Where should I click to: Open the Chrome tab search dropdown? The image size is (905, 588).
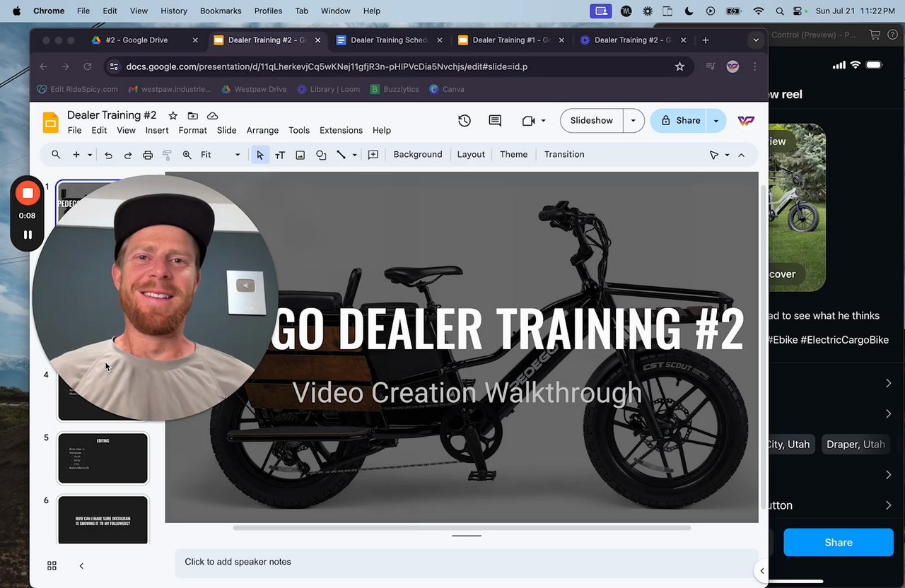756,40
